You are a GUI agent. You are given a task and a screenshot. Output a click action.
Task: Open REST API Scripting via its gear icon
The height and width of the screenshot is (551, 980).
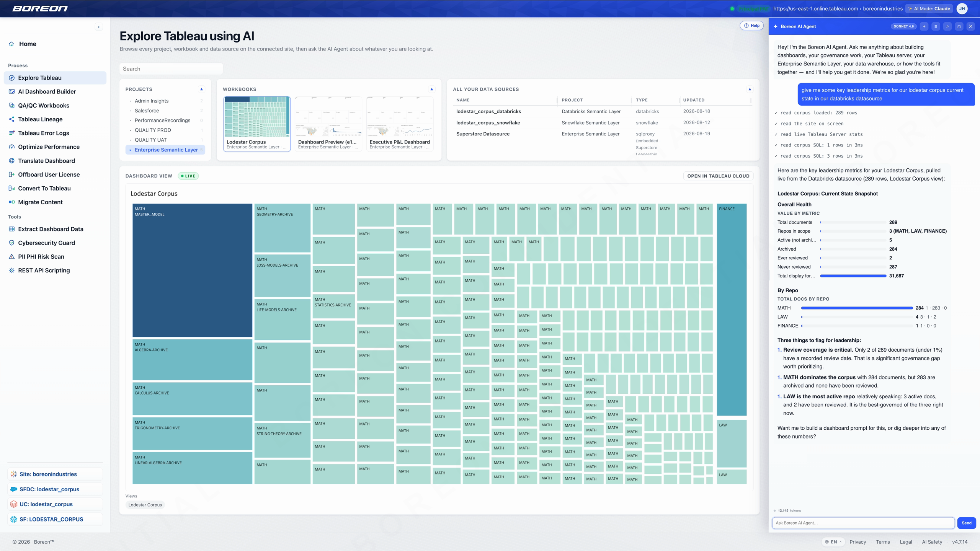(x=11, y=271)
